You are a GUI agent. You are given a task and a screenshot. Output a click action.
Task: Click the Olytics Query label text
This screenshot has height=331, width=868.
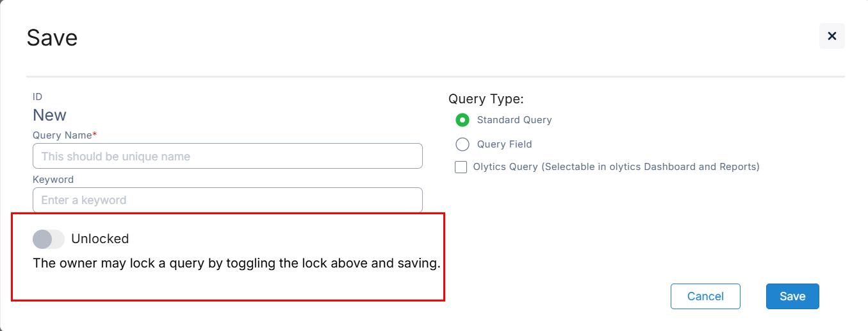pyautogui.click(x=616, y=167)
